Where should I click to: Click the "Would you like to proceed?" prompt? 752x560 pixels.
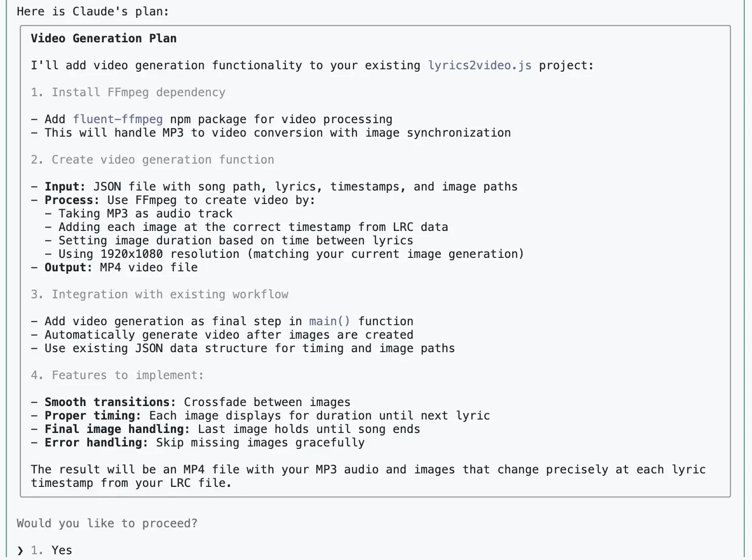click(x=107, y=523)
